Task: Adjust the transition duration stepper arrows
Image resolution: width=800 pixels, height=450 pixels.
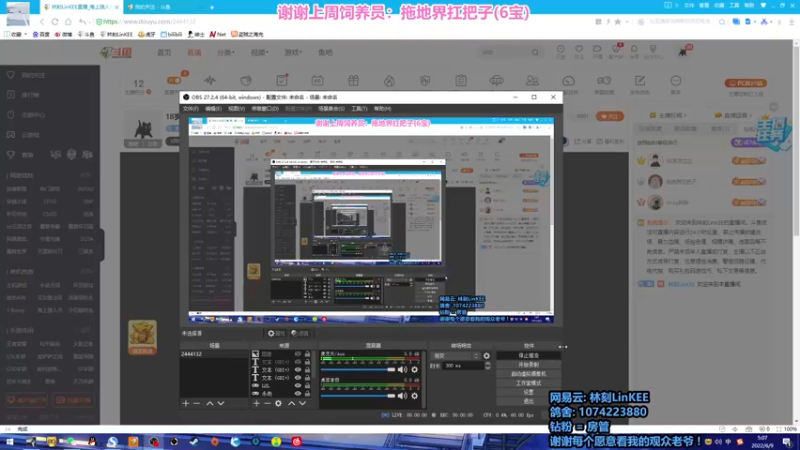Action: coord(488,366)
